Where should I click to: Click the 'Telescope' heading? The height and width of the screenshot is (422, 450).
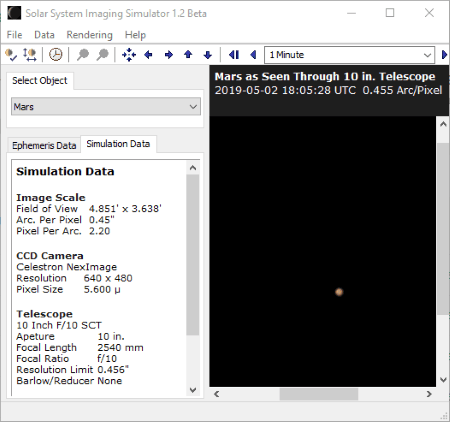tap(44, 314)
